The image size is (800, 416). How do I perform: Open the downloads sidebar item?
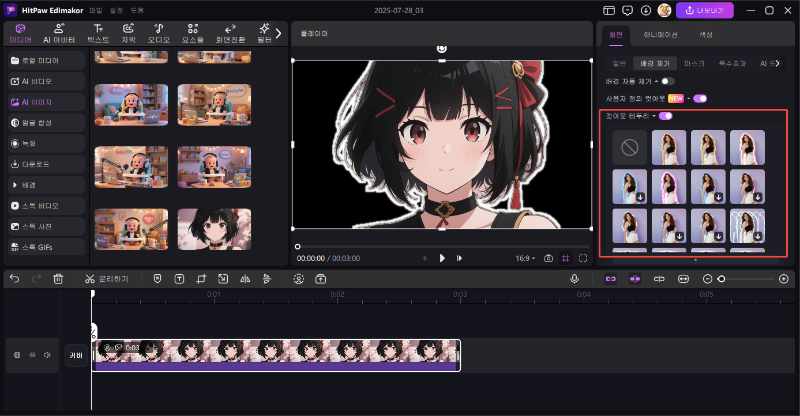pos(46,164)
